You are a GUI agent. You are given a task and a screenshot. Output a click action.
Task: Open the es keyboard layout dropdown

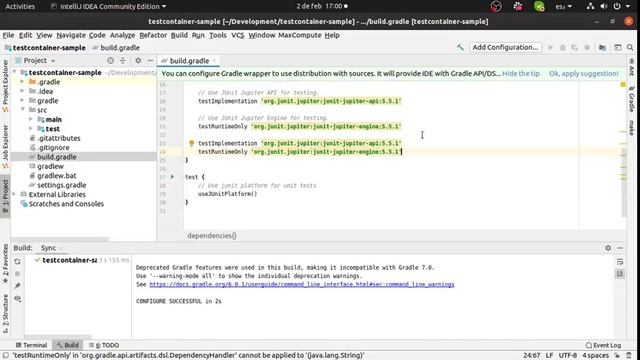click(564, 6)
